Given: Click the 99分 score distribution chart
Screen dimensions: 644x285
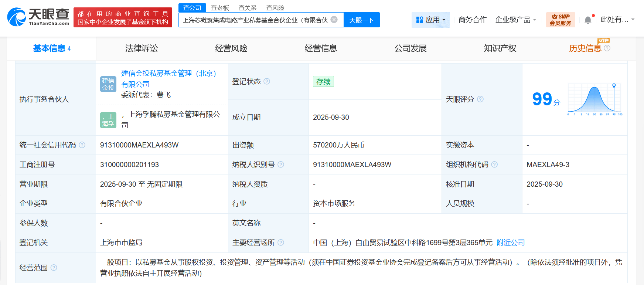Looking at the screenshot, I should click(595, 100).
